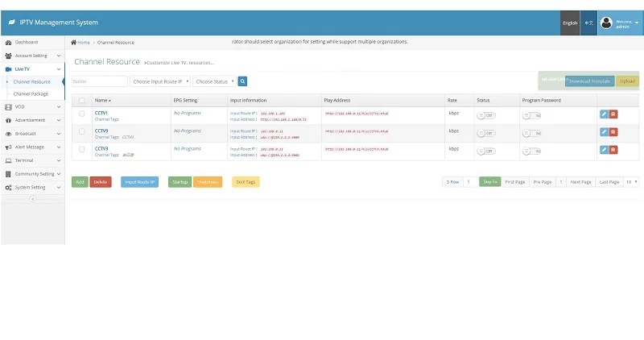Toggle the CCTV3 Program Password switch
Viewport: 644px width, 340px height.
click(531, 151)
